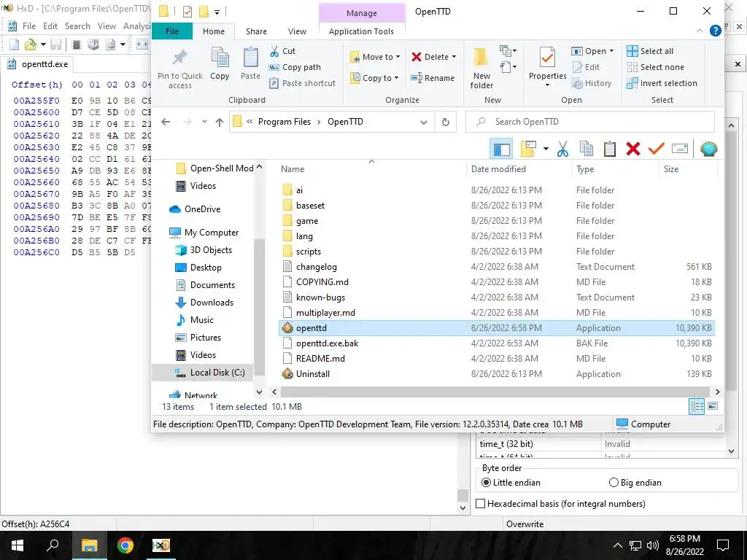This screenshot has width=747, height=560.
Task: Click the folder settings icon in the Classic toolbar
Action: coord(528,149)
